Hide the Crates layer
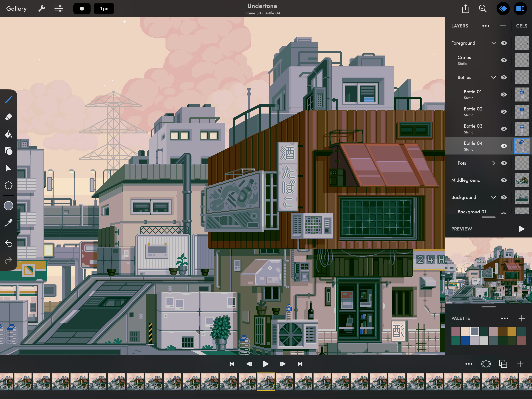Viewport: 532px width, 399px height. click(503, 60)
